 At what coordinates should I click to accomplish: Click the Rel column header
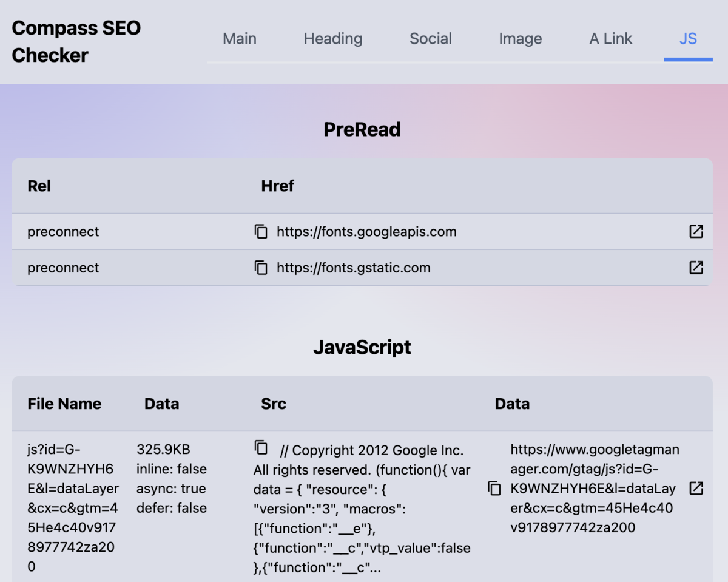pyautogui.click(x=39, y=186)
